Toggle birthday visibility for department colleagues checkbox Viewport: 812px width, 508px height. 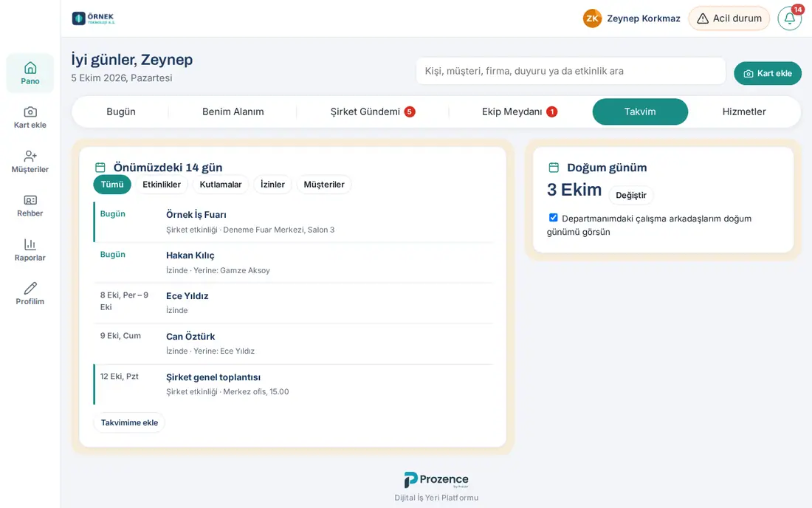pos(553,218)
